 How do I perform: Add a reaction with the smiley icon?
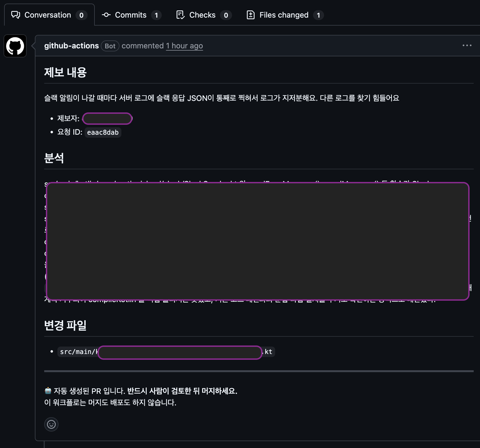pos(51,424)
